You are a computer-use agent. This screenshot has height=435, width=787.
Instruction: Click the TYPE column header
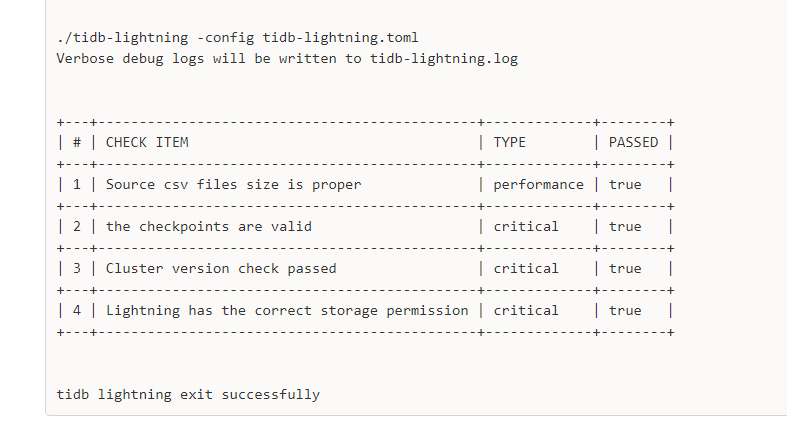point(509,142)
